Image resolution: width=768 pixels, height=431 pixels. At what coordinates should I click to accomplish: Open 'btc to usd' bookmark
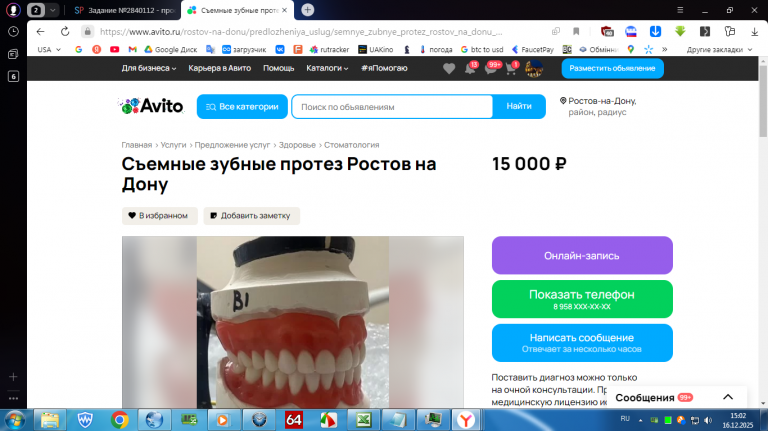pyautogui.click(x=482, y=49)
